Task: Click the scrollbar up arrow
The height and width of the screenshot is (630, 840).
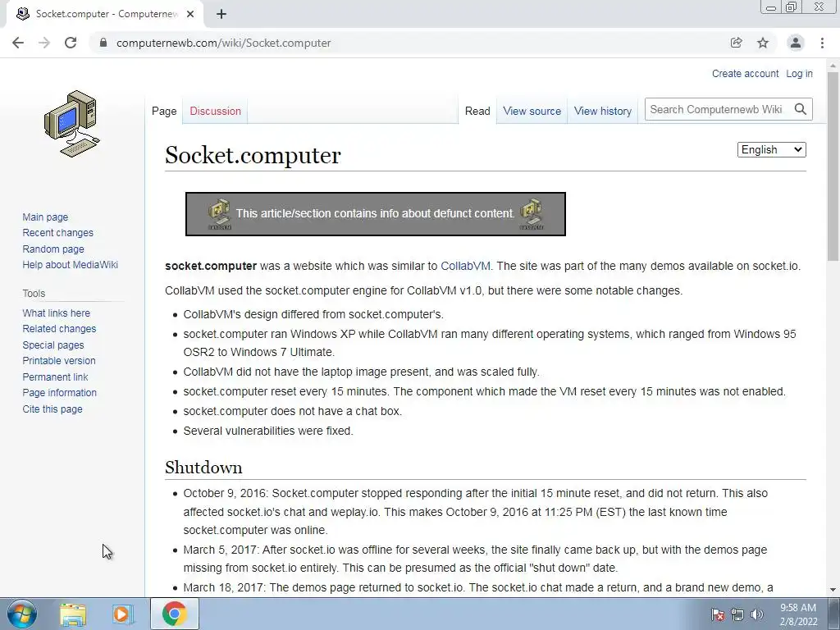Action: pos(833,66)
